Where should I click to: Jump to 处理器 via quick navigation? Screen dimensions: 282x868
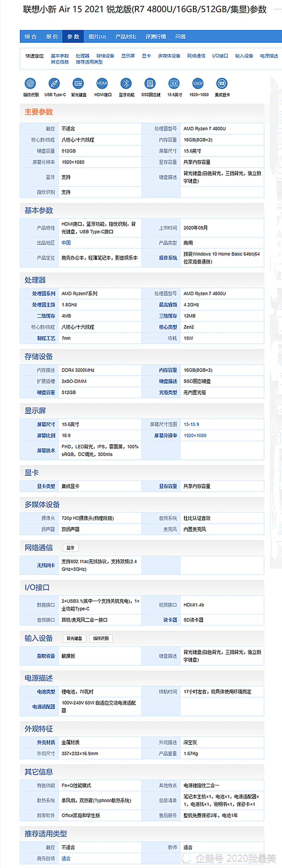pos(82,56)
